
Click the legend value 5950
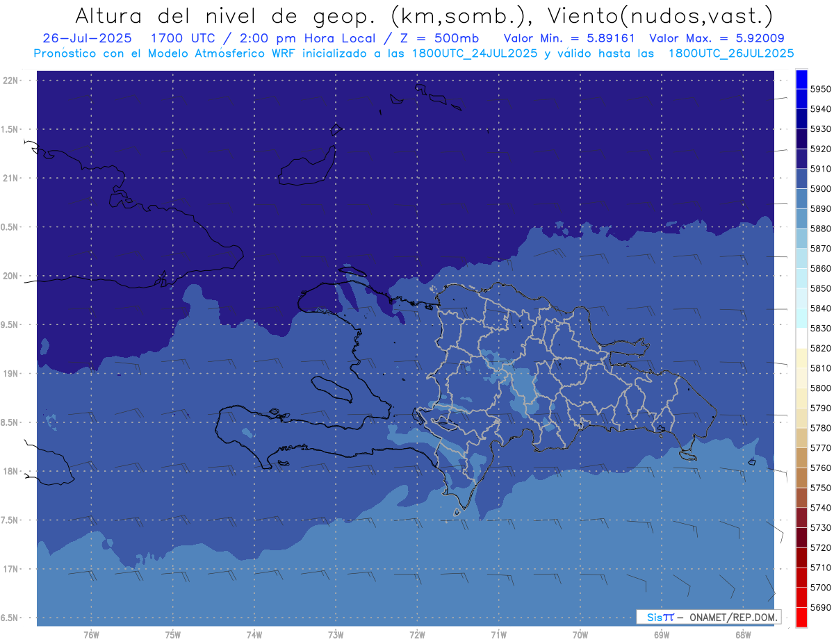pyautogui.click(x=820, y=89)
